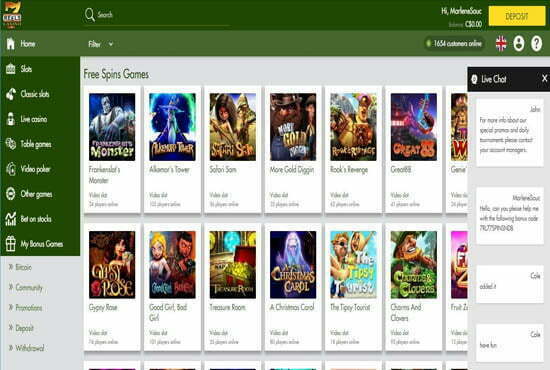
Task: Click the Table games chips icon
Action: (11, 144)
